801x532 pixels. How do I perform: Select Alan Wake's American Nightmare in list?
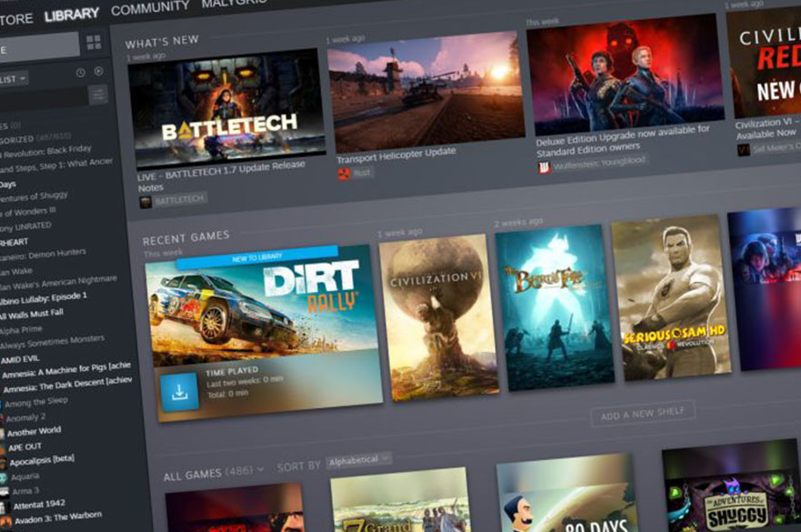click(58, 283)
